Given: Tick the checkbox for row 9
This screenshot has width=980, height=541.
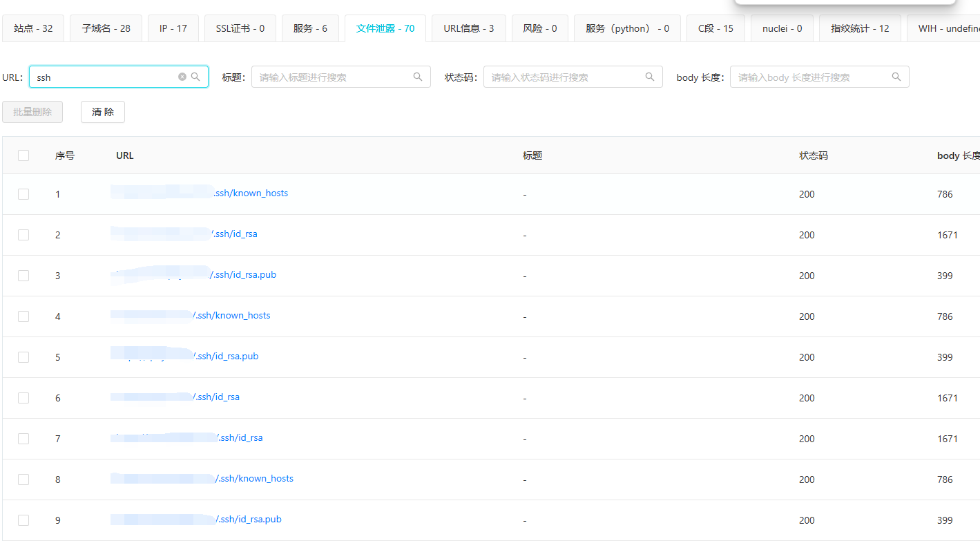Looking at the screenshot, I should pos(23,520).
